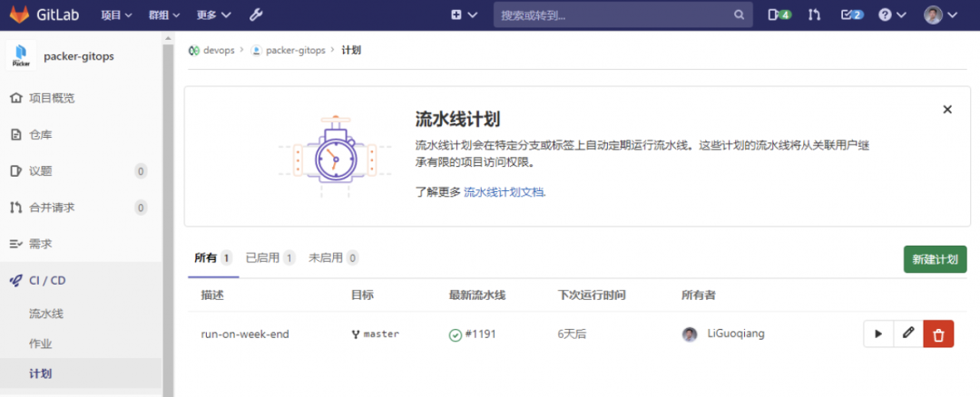This screenshot has width=980, height=397.
Task: Open pipeline #1191 status icon
Action: click(x=456, y=334)
